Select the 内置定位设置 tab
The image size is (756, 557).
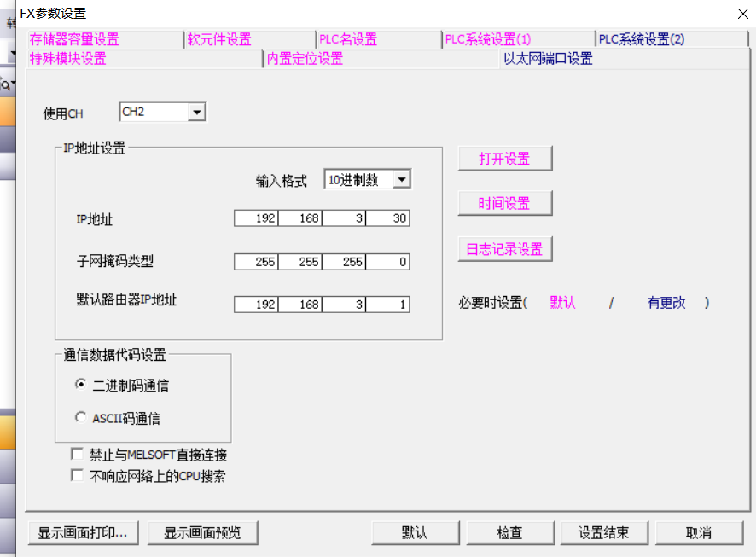(x=305, y=58)
